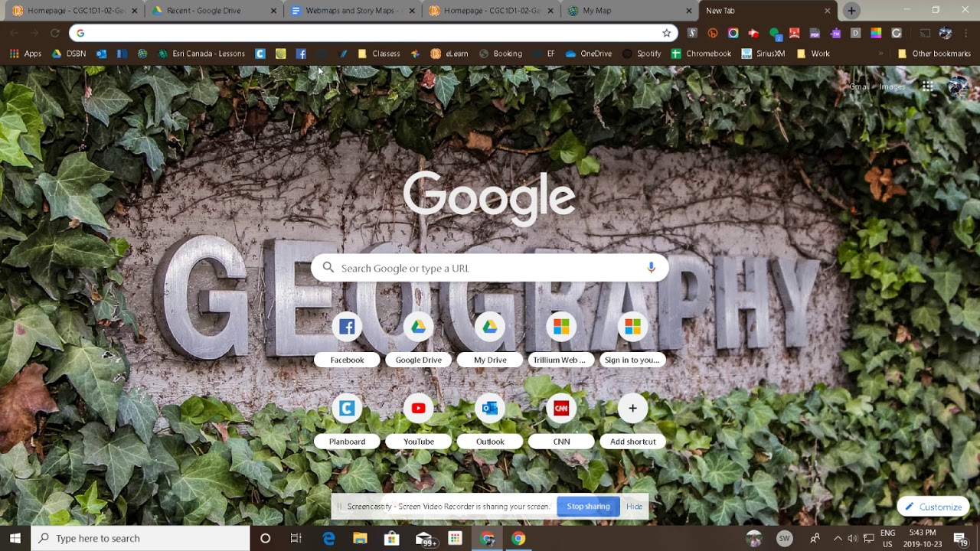The height and width of the screenshot is (551, 980).
Task: Open File Explorer from the taskbar
Action: coord(360,538)
